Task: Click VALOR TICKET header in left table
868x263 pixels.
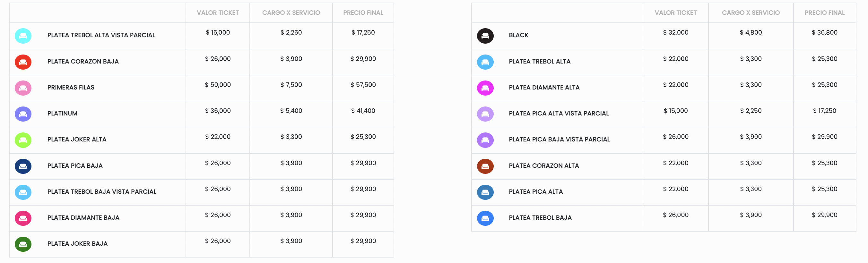Action: pos(218,13)
